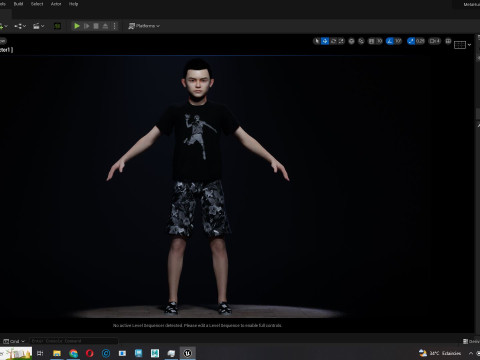Activate the Scale gizmo tool
Viewport: 480px width, 360px height.
(341, 41)
